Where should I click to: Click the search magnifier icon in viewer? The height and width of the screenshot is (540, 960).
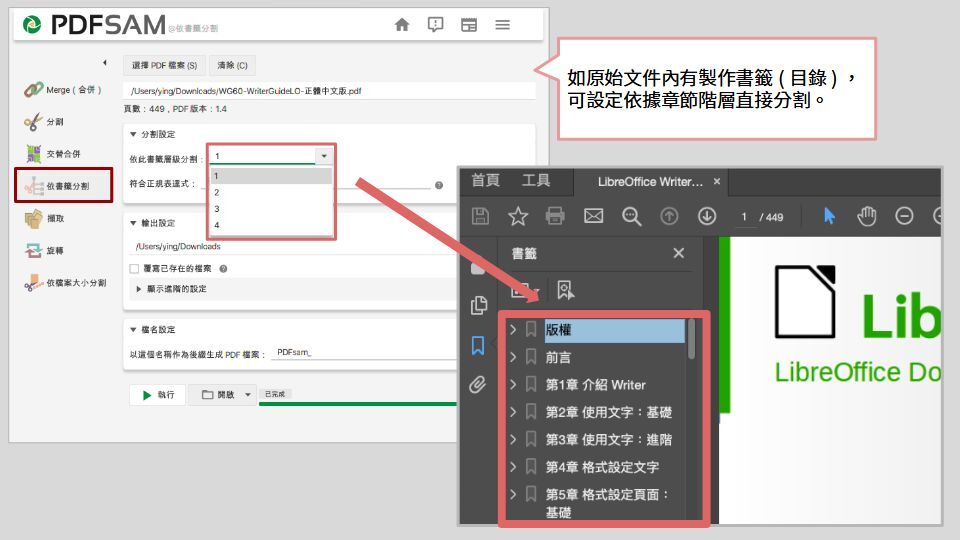[x=631, y=216]
